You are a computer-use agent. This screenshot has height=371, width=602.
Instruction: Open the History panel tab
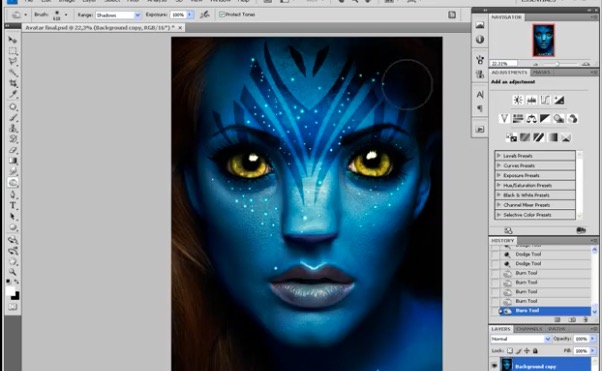502,240
